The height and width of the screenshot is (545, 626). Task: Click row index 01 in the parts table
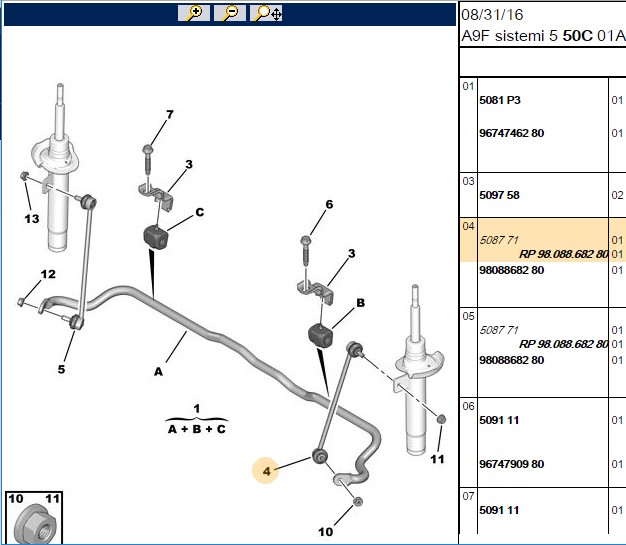(468, 86)
